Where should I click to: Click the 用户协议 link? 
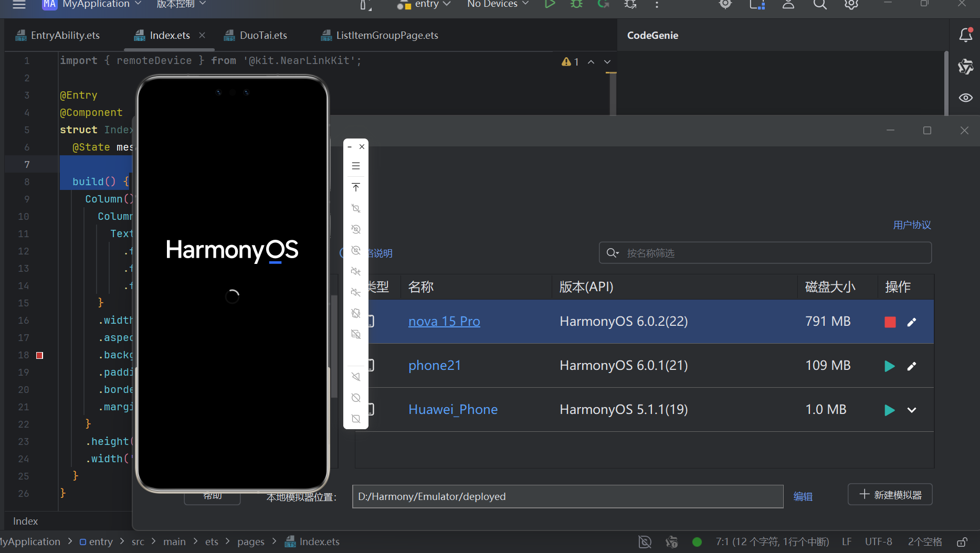click(x=912, y=225)
